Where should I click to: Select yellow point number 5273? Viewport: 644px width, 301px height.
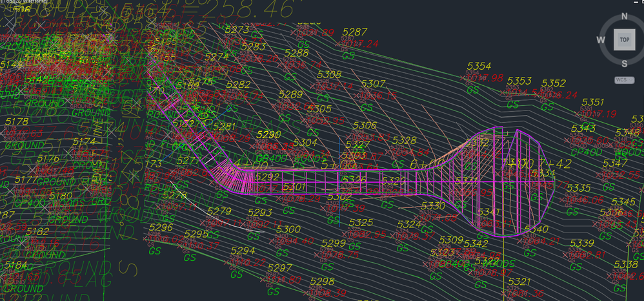click(237, 30)
